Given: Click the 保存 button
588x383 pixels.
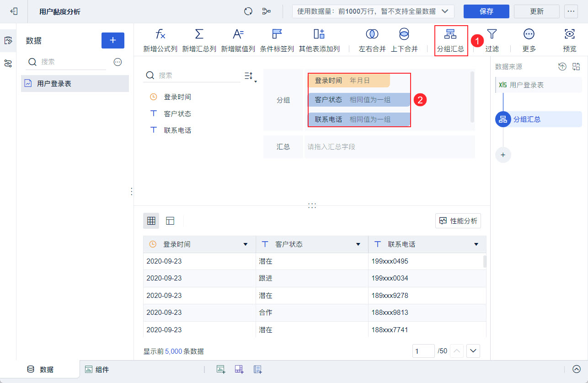Looking at the screenshot, I should coord(486,11).
